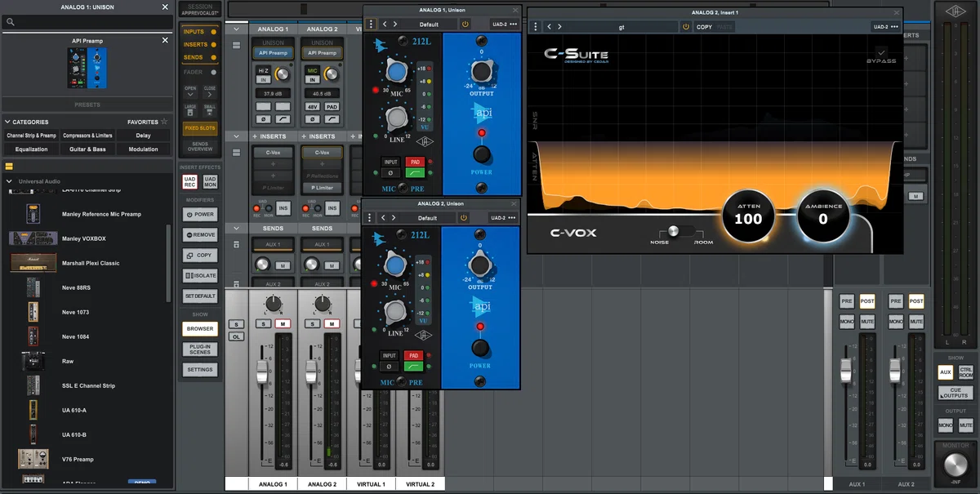Image resolution: width=980 pixels, height=494 pixels.
Task: Click the REMOVE modifier button
Action: 200,234
